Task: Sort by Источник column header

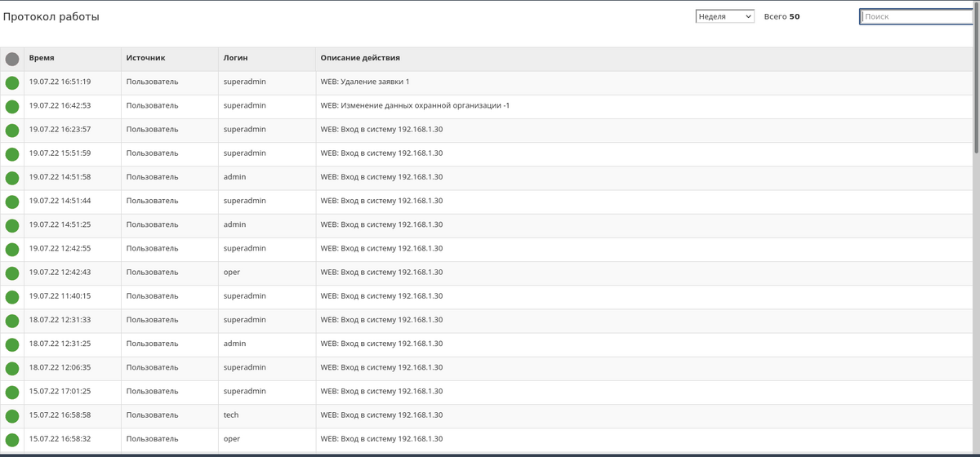Action: (x=145, y=58)
